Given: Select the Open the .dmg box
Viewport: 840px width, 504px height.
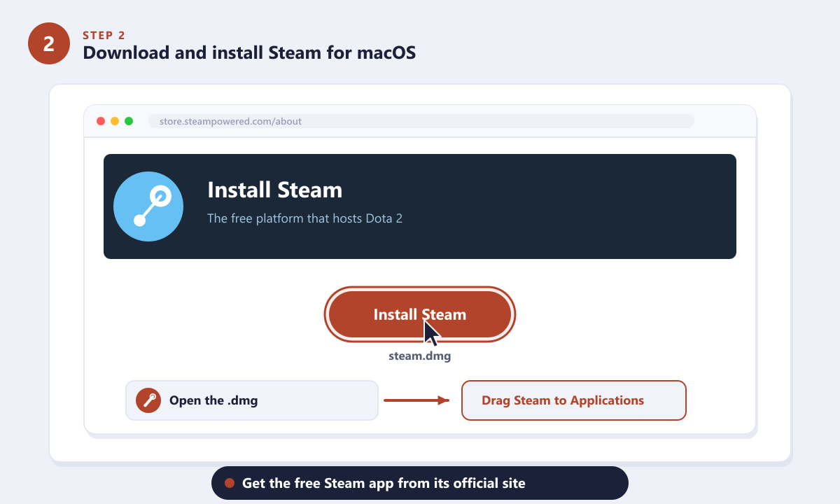Looking at the screenshot, I should 252,400.
